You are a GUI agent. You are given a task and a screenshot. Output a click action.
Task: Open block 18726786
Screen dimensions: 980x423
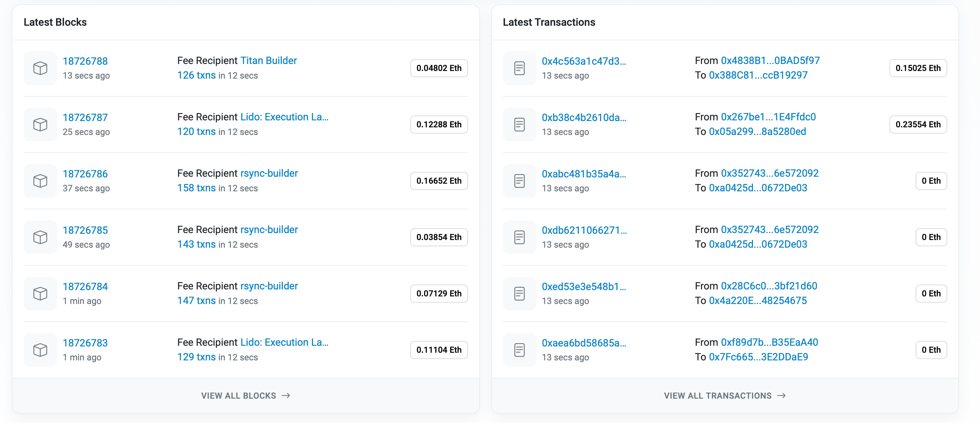(x=85, y=174)
